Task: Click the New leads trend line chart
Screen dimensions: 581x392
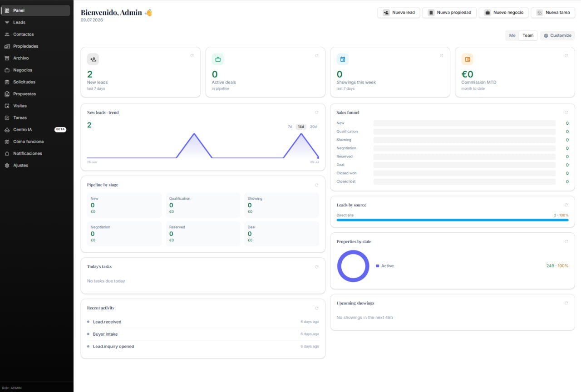Action: point(203,145)
